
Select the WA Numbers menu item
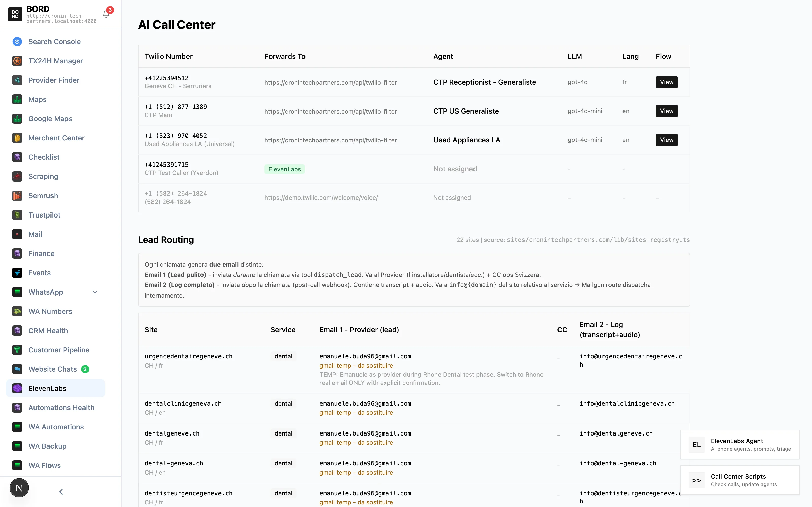[x=50, y=311]
